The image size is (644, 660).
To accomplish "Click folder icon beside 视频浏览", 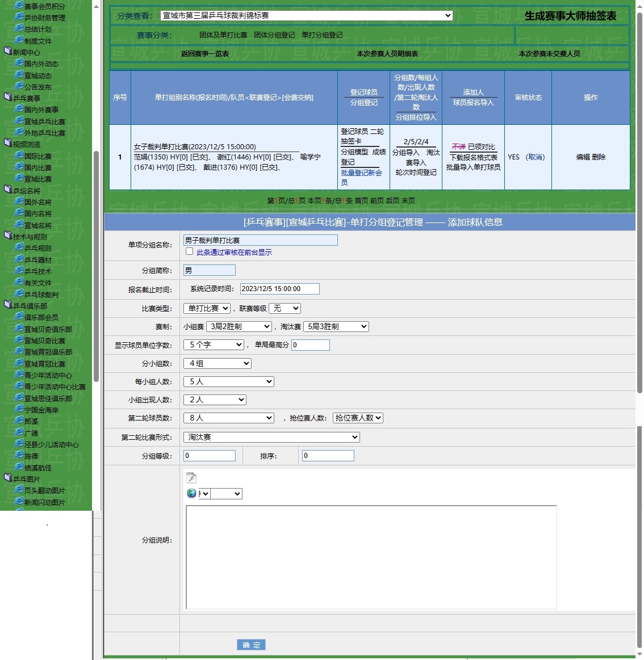I will click(x=7, y=144).
